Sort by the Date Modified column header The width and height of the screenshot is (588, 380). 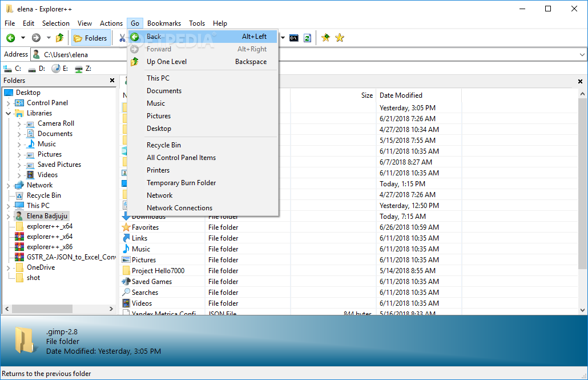[x=419, y=95]
